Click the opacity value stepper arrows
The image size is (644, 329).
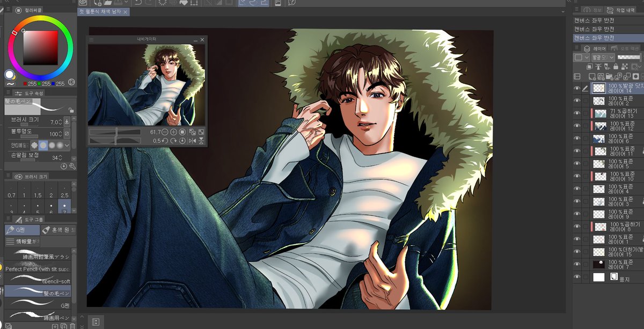coord(60,134)
